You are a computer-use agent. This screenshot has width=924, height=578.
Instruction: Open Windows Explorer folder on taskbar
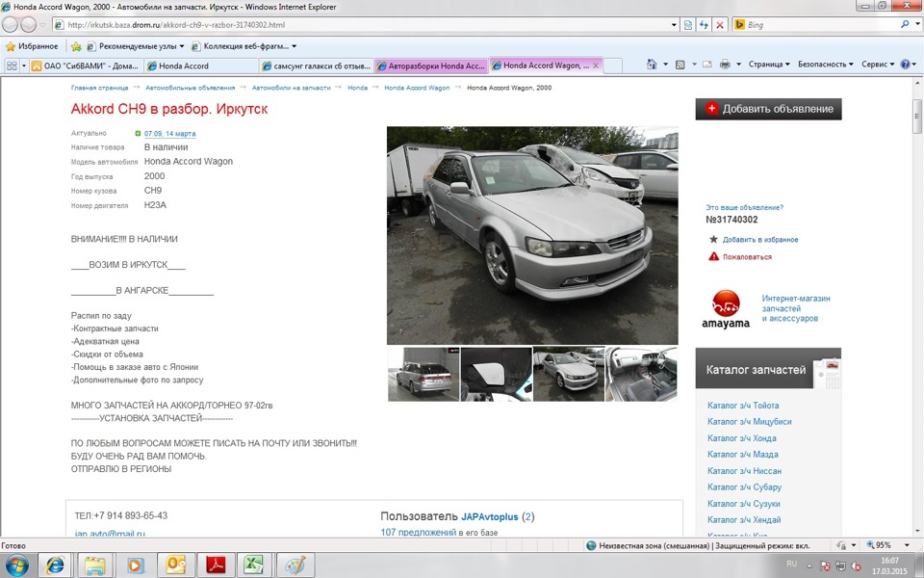(x=95, y=565)
